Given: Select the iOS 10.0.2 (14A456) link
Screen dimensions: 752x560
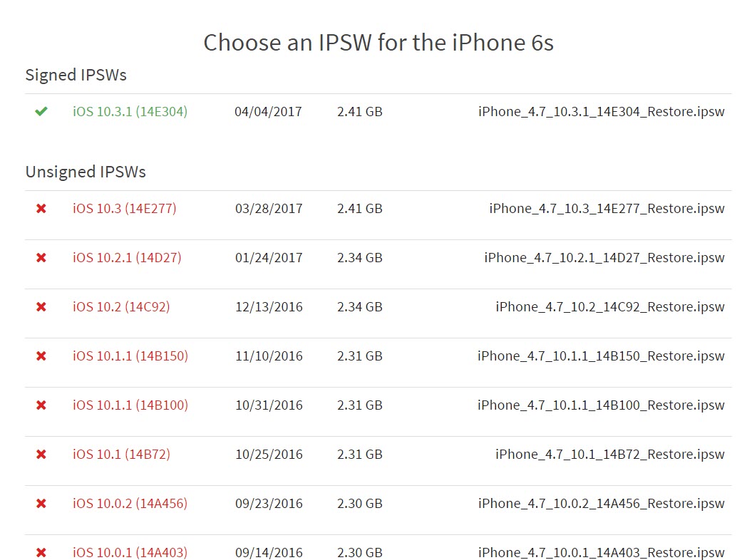Looking at the screenshot, I should coord(130,504).
